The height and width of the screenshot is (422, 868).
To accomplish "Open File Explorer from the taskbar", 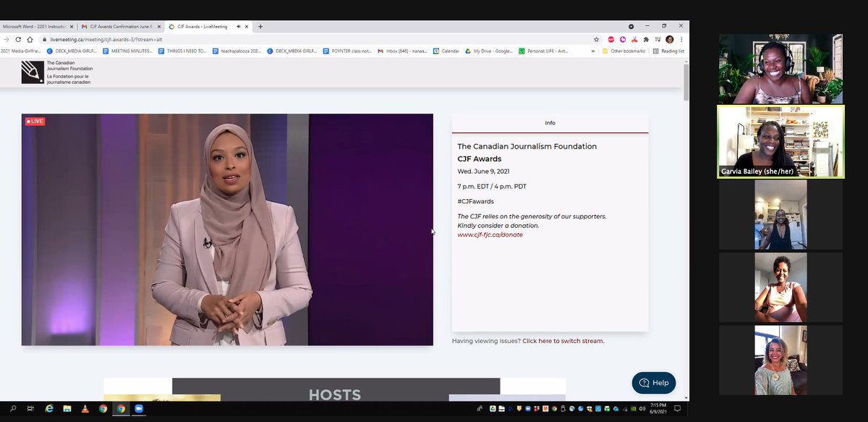I will click(x=67, y=408).
